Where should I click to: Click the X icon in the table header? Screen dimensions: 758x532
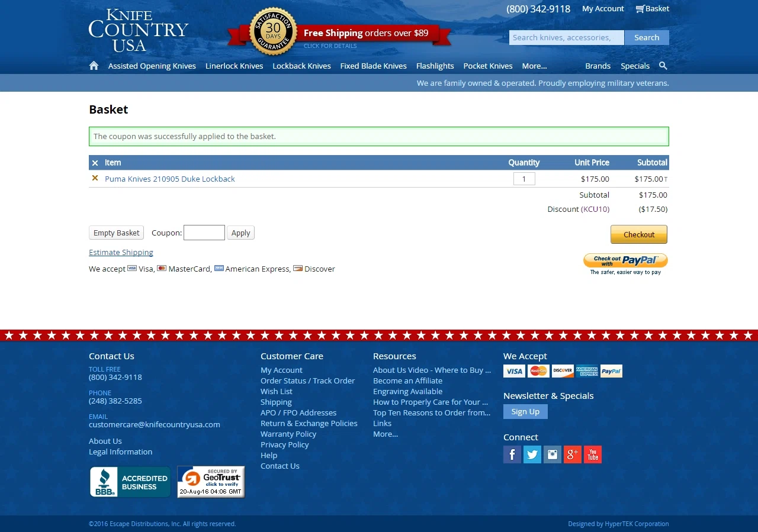point(95,163)
